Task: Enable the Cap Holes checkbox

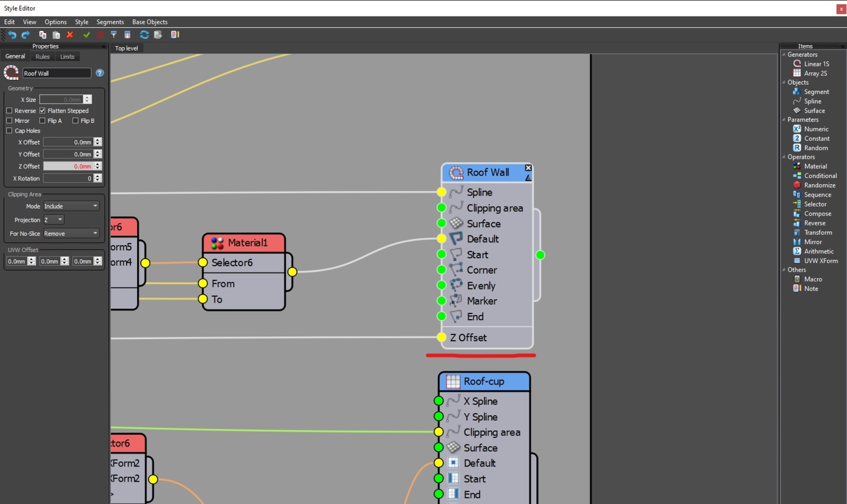Action: (9, 131)
